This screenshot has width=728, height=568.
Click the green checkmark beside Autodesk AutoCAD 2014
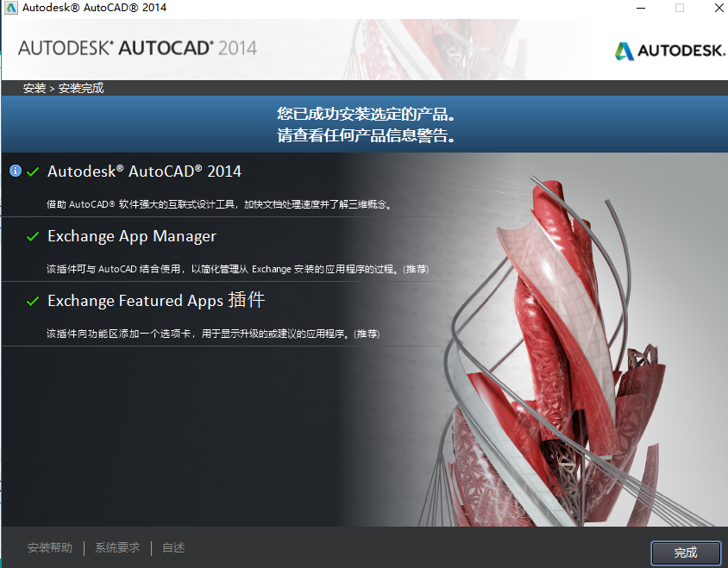point(33,171)
